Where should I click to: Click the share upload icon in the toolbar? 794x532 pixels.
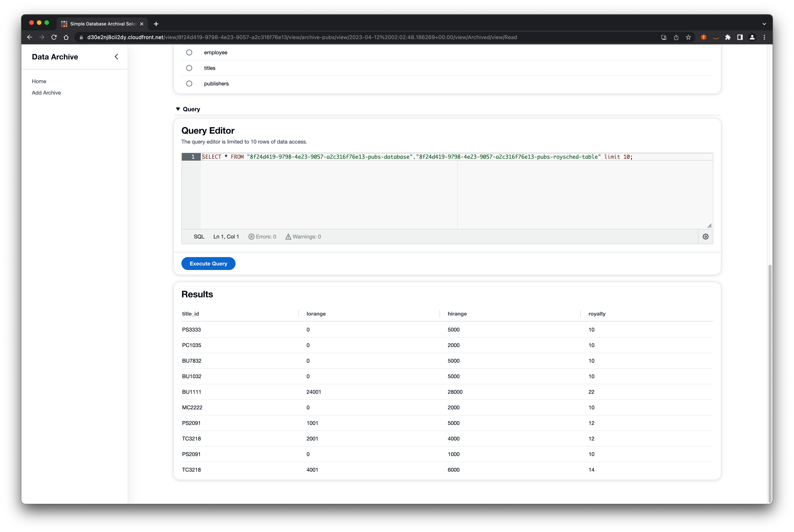(676, 37)
